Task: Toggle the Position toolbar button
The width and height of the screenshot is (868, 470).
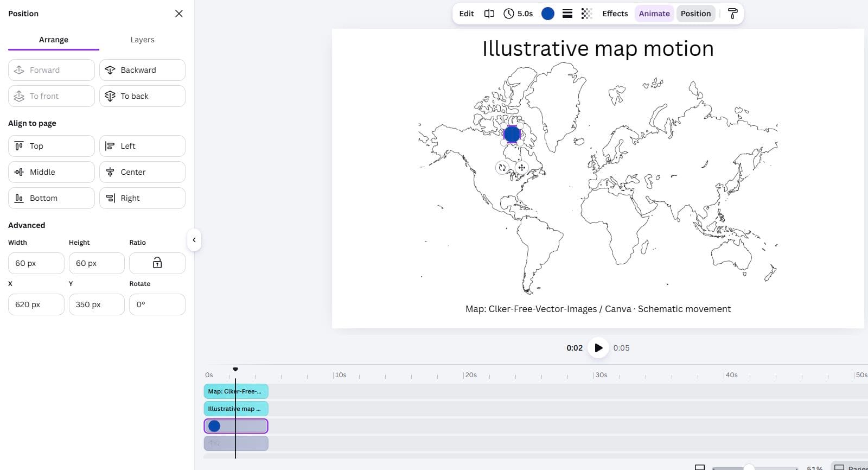Action: pos(696,14)
